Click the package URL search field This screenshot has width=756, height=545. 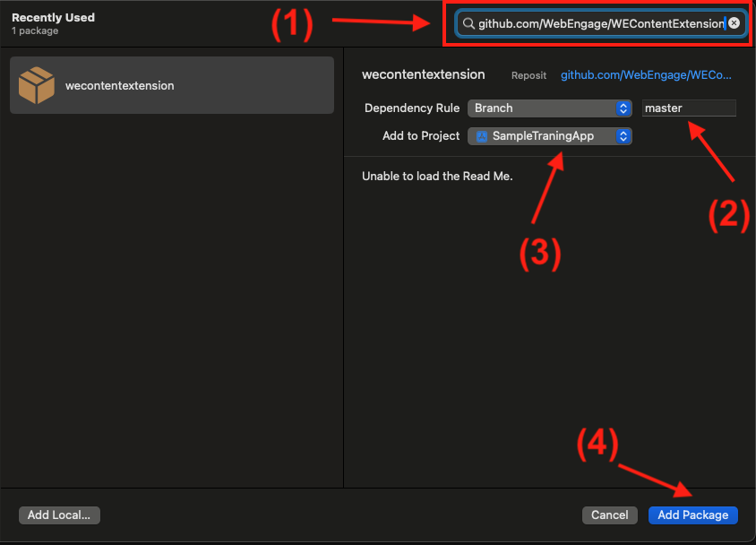coord(601,23)
